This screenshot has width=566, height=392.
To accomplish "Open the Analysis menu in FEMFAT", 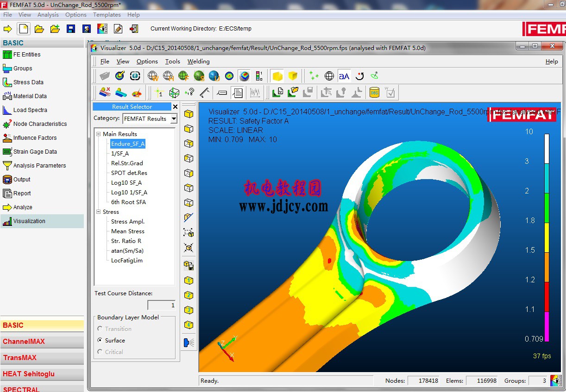I will click(x=48, y=15).
